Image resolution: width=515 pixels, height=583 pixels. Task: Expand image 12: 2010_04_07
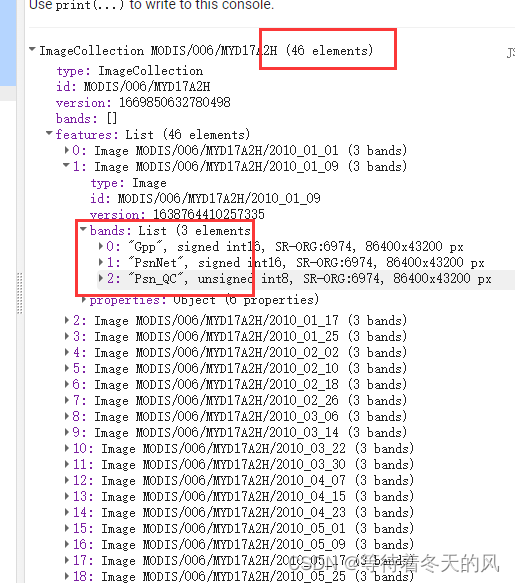click(67, 480)
